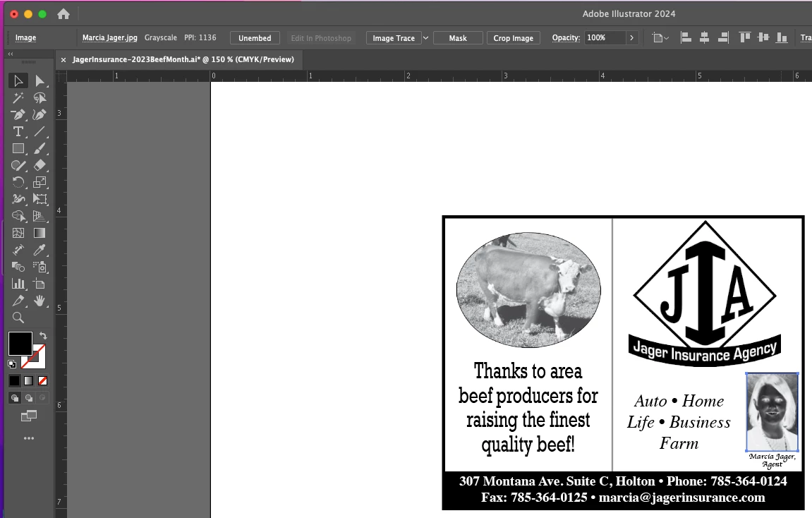Select the Column Graph tool
Viewport: 812px width, 518px height.
18,283
